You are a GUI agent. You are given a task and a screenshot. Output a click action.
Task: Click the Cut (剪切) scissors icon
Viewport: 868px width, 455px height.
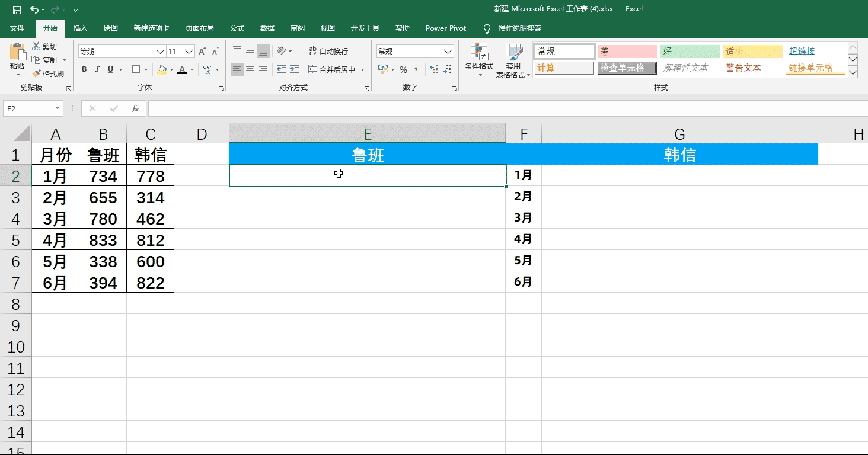(37, 46)
